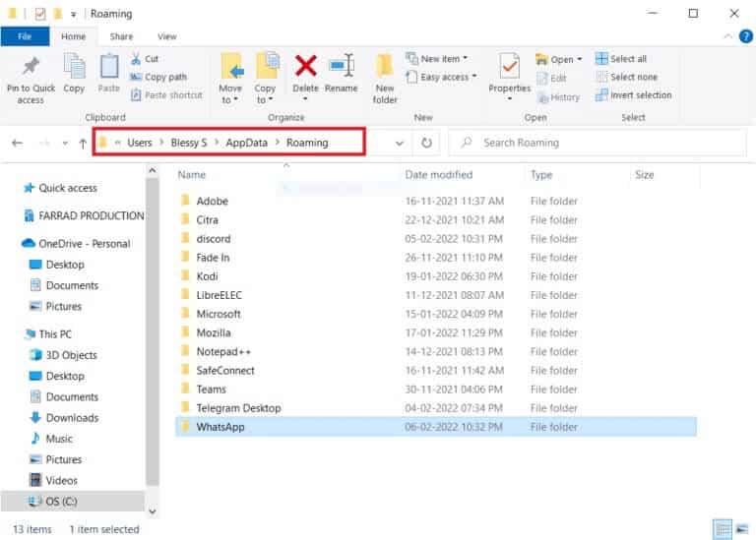Image resolution: width=756 pixels, height=540 pixels.
Task: Click Paste shortcut in ribbon
Action: [166, 95]
